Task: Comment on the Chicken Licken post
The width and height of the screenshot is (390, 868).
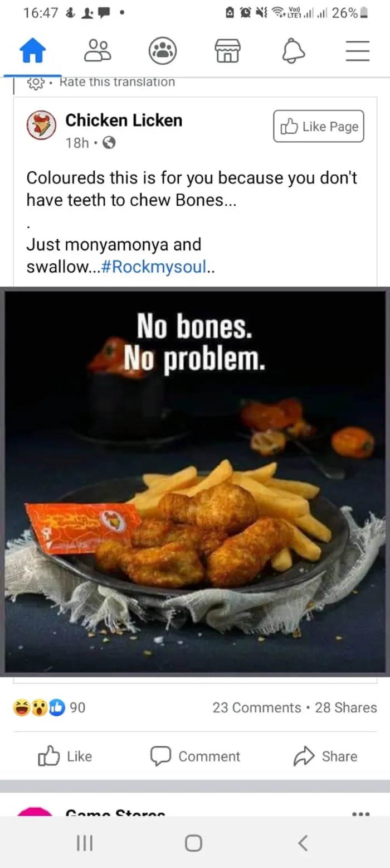Action: point(195,756)
